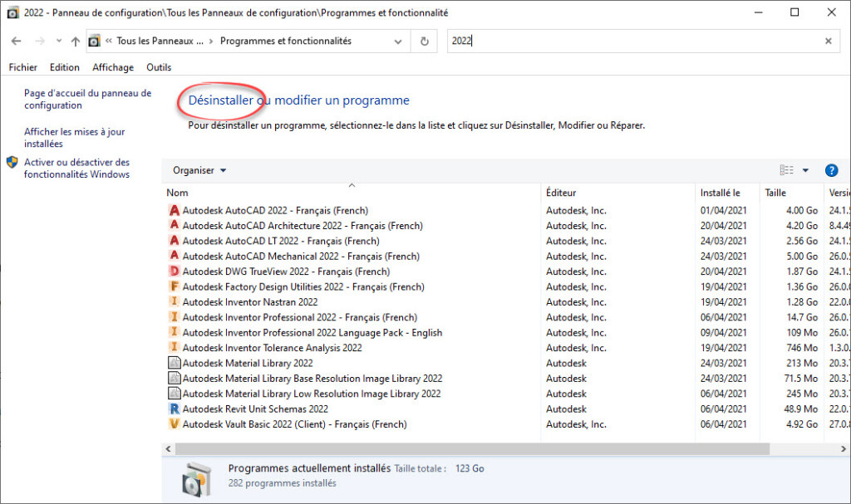Open the Organiser dropdown menu
The width and height of the screenshot is (851, 504).
point(197,170)
